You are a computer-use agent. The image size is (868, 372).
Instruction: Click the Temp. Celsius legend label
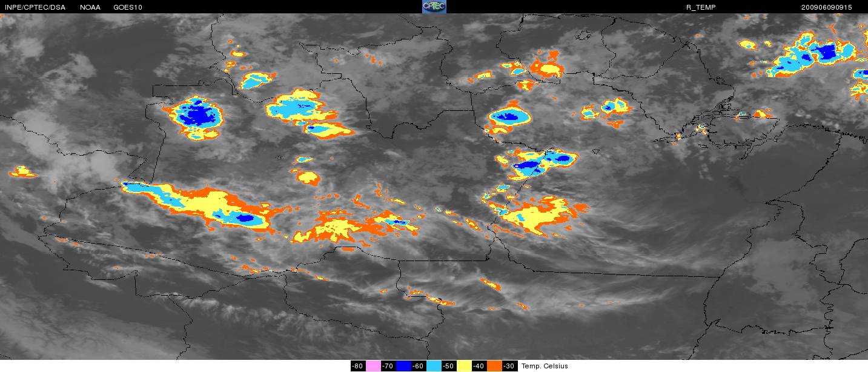coord(545,366)
